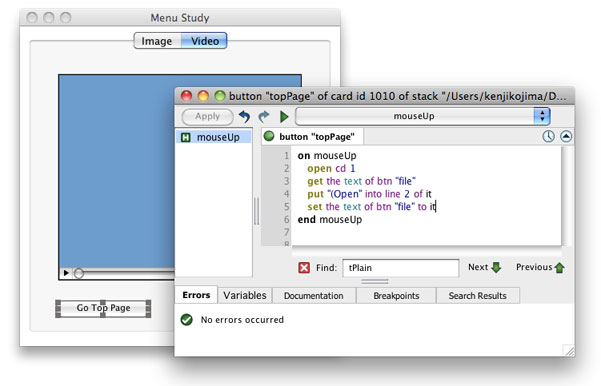Click the Next search label
The width and height of the screenshot is (601, 386).
click(x=478, y=267)
